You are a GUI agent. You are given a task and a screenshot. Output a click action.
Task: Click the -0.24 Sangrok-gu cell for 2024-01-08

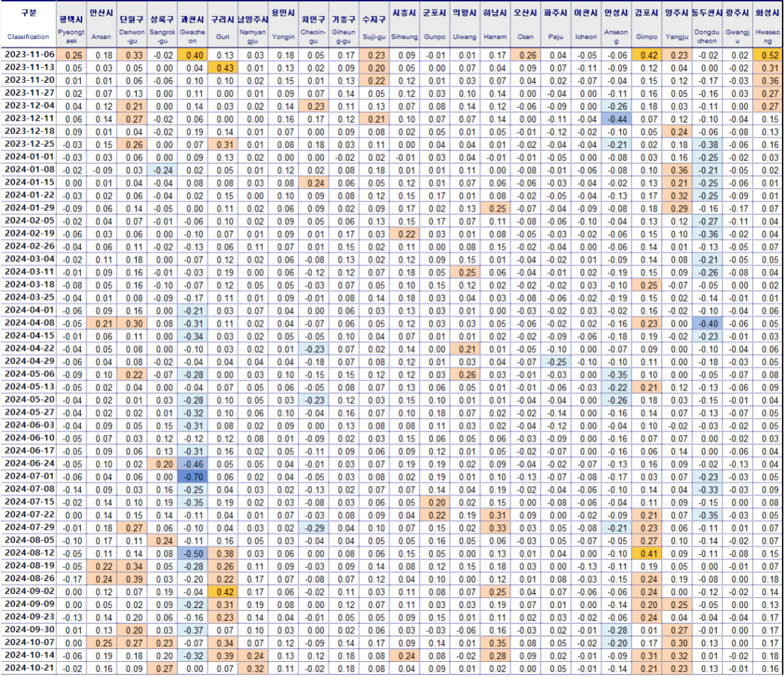[x=162, y=170]
